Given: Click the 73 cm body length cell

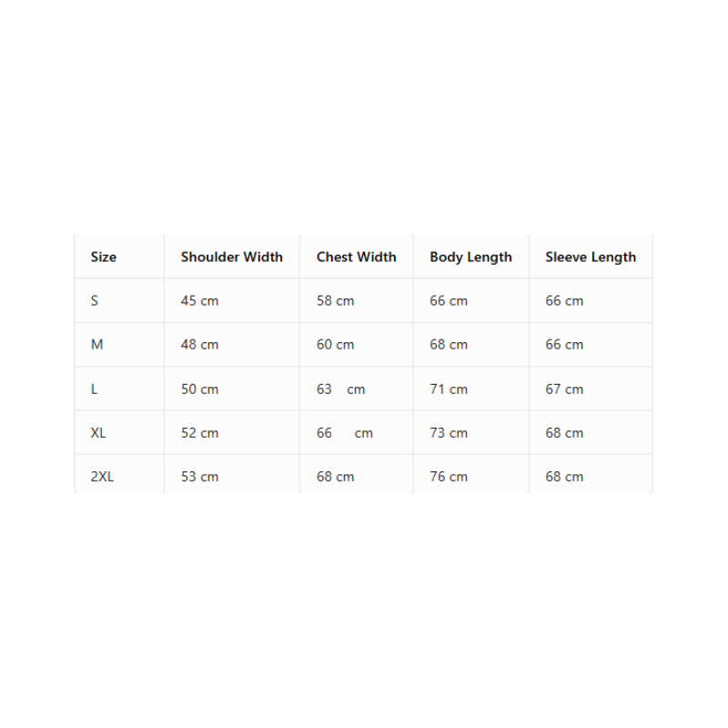Looking at the screenshot, I should point(449,432).
